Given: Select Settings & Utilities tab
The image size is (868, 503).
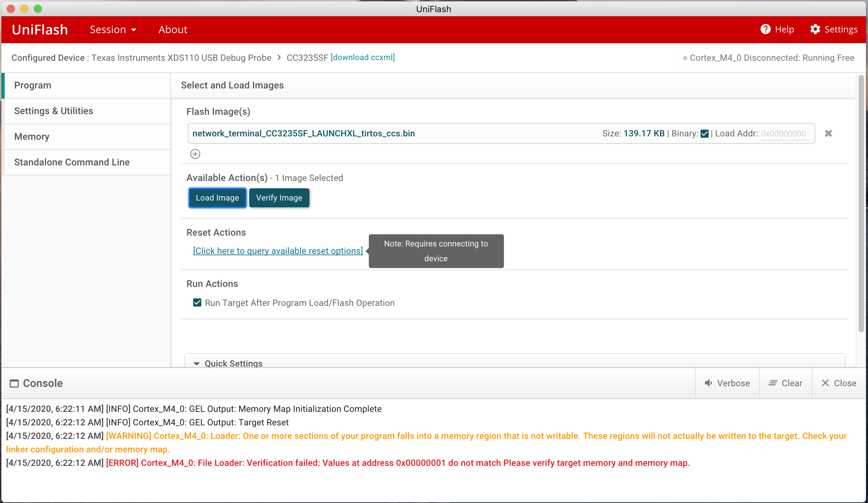Looking at the screenshot, I should [x=53, y=111].
